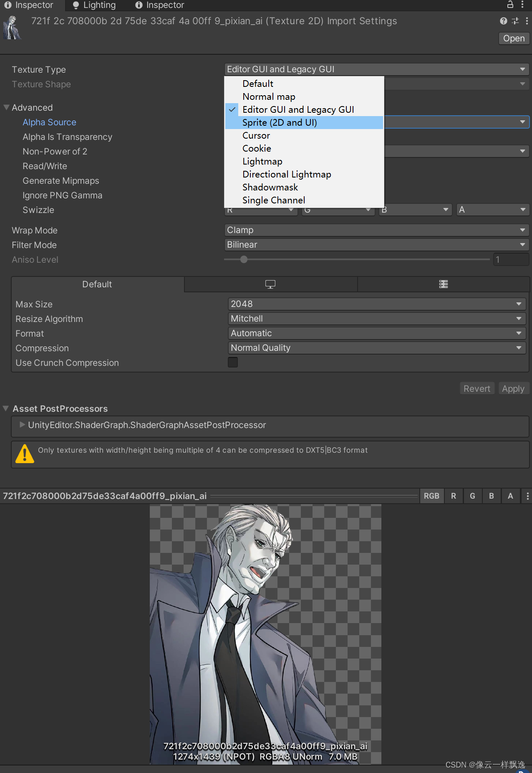This screenshot has height=773, width=532.
Task: Click the Revert button
Action: coord(477,388)
